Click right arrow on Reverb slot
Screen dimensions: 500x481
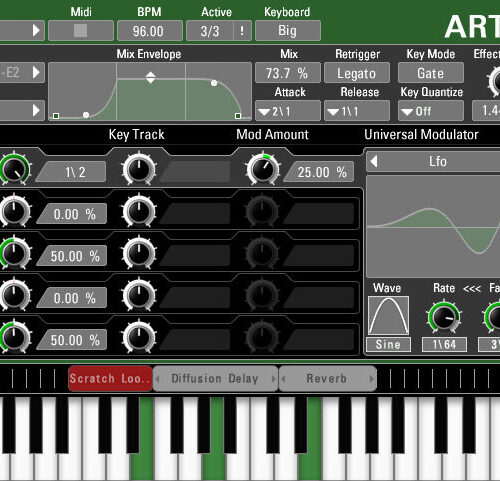tap(371, 378)
